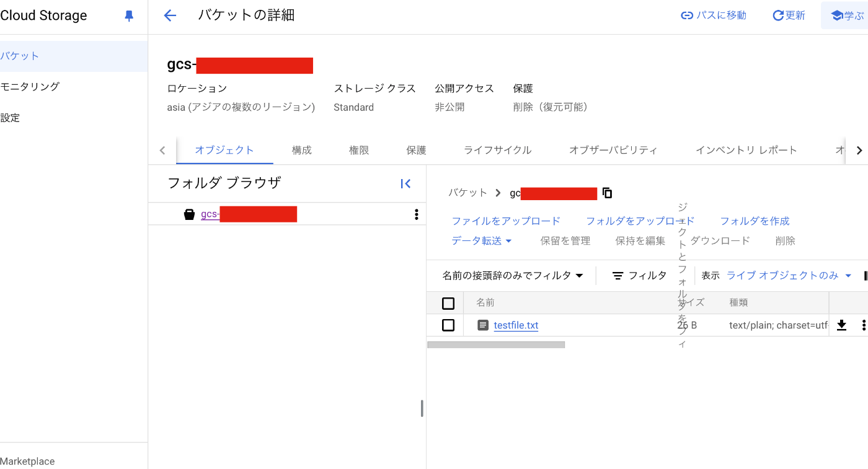Image resolution: width=868 pixels, height=469 pixels.
Task: Open the 名前の接頭辞のみでフィルタ dropdown
Action: coord(513,275)
